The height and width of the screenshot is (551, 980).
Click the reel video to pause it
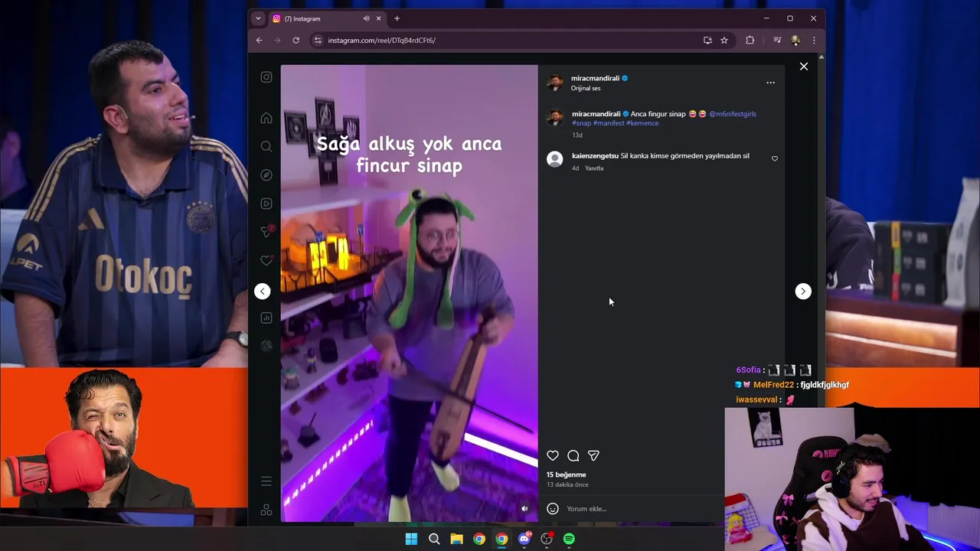point(409,293)
